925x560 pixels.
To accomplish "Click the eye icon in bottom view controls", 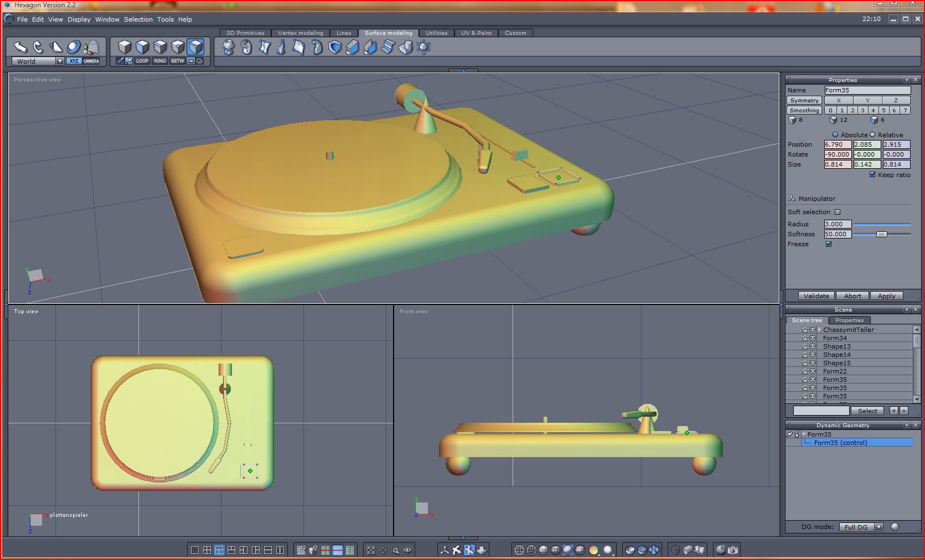I will [407, 550].
